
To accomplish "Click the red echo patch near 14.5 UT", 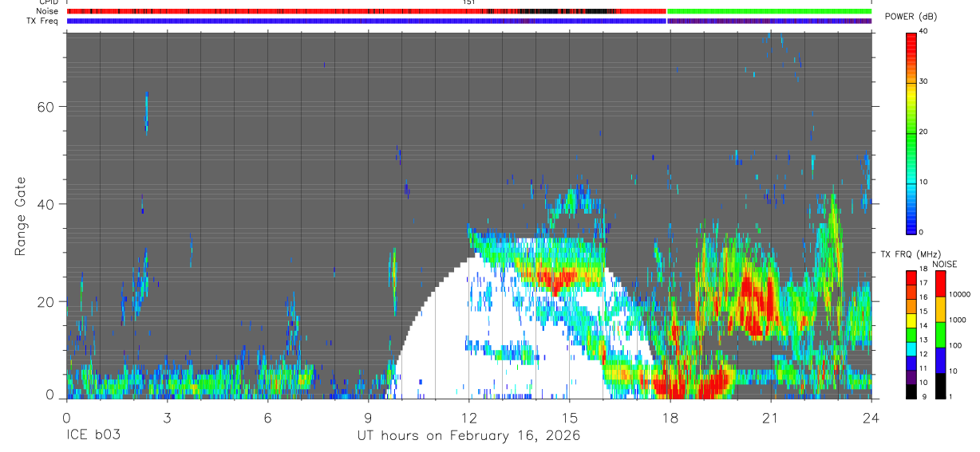I will tap(555, 279).
